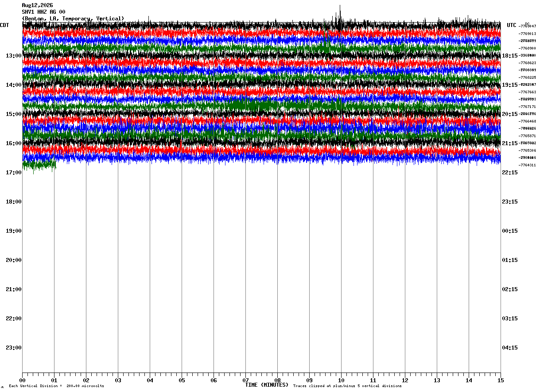This screenshot has width=536, height=392.
Task: Click the Aug12,2026 date label
Action: [37, 5]
